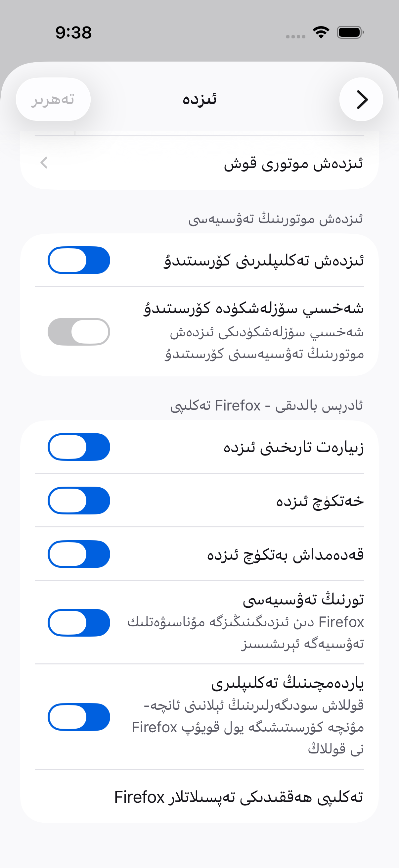Tap the Wi-Fi icon in the status bar
The image size is (399, 868).
click(321, 32)
